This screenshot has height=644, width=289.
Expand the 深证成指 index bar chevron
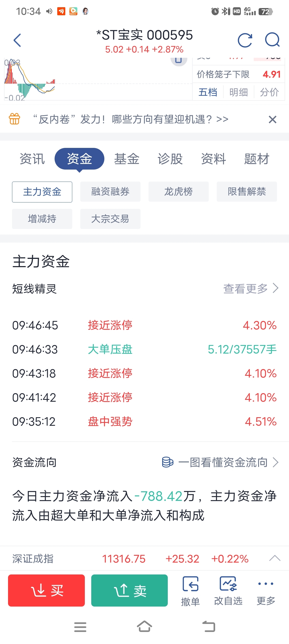click(275, 558)
